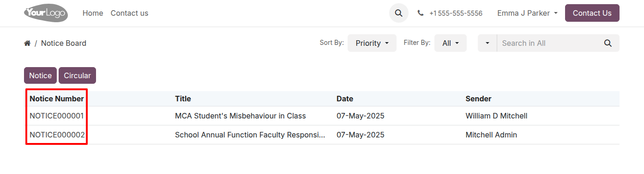Screen dimensions: 644x174
Task: Go to home via breadcrumb house icon
Action: click(x=27, y=43)
